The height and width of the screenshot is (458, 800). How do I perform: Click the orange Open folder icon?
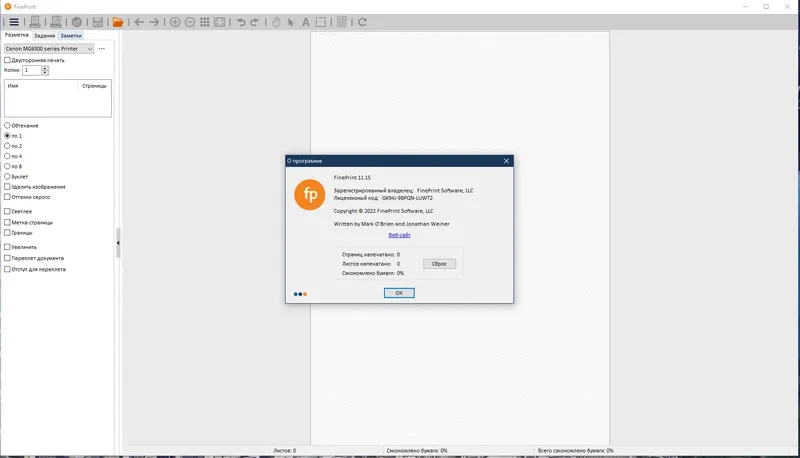pyautogui.click(x=118, y=22)
